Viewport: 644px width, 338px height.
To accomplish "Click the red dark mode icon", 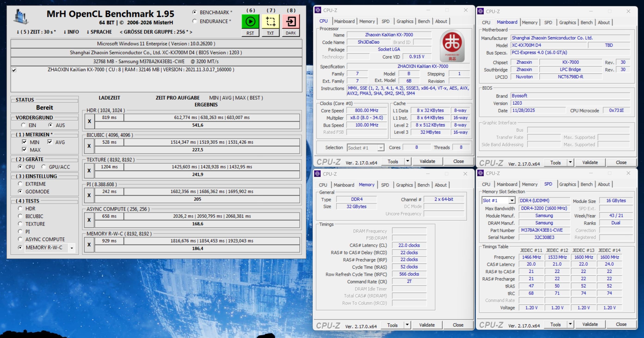I will (x=291, y=22).
